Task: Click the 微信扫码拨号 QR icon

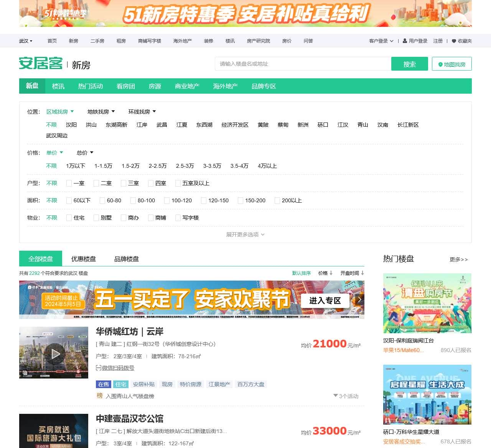Action: tap(98, 368)
